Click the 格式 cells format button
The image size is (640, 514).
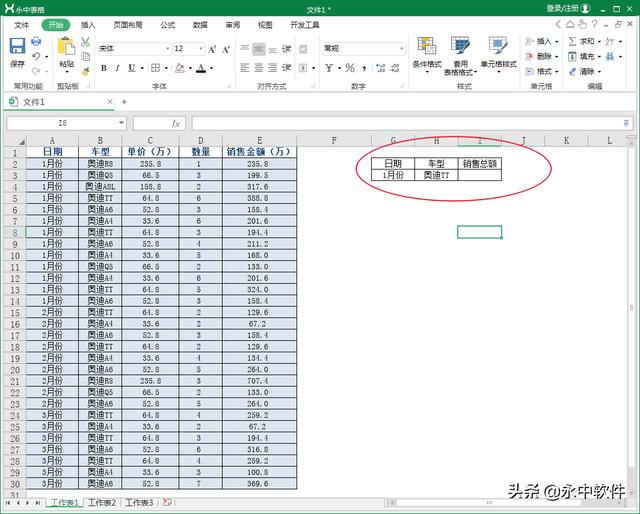point(542,72)
